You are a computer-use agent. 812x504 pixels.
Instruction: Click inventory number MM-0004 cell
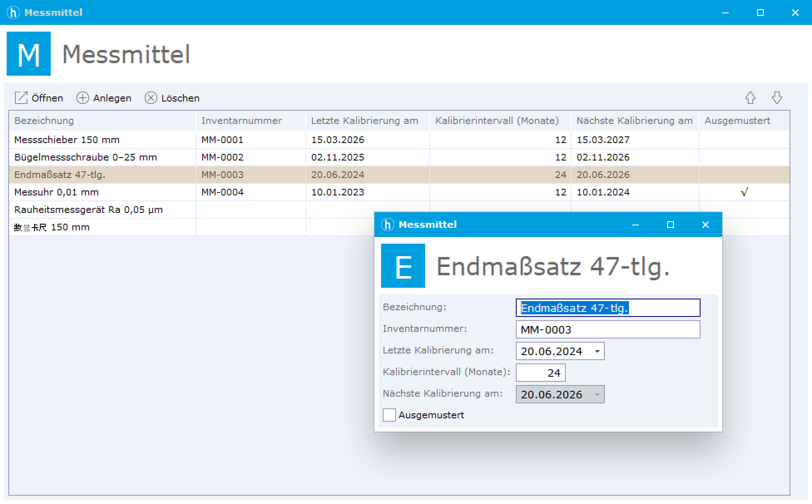tap(251, 192)
